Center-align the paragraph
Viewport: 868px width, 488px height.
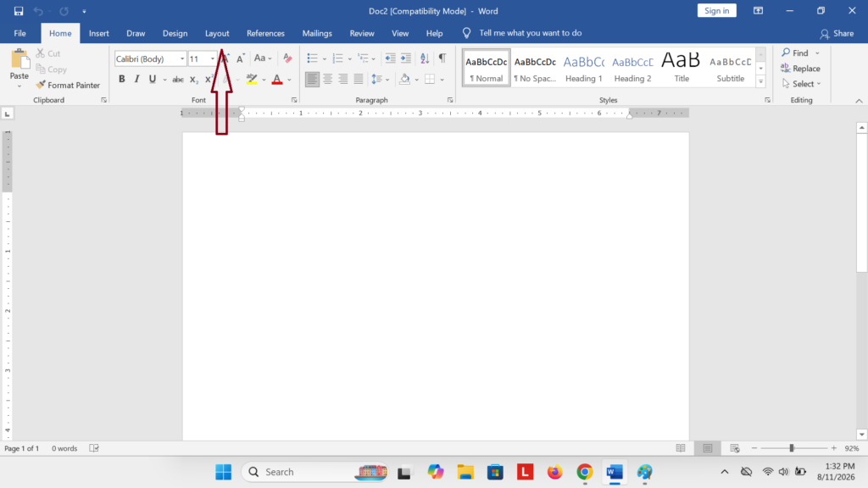(x=328, y=79)
